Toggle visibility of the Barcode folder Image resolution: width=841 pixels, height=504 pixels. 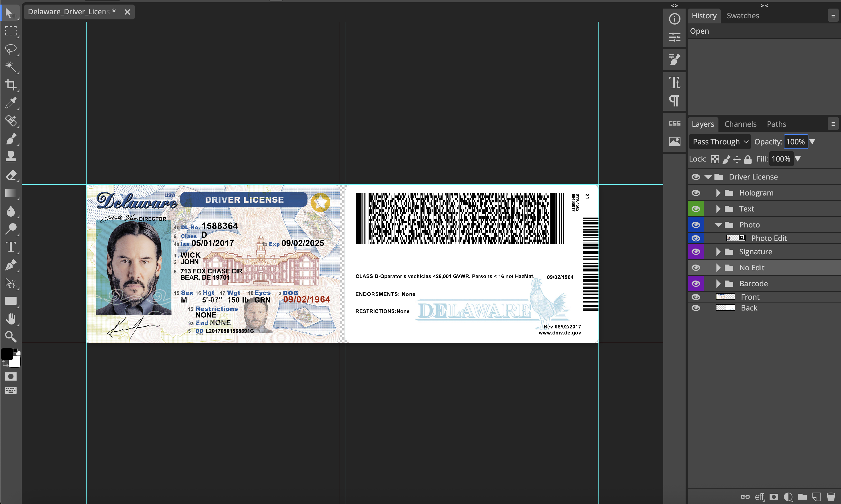pyautogui.click(x=696, y=284)
